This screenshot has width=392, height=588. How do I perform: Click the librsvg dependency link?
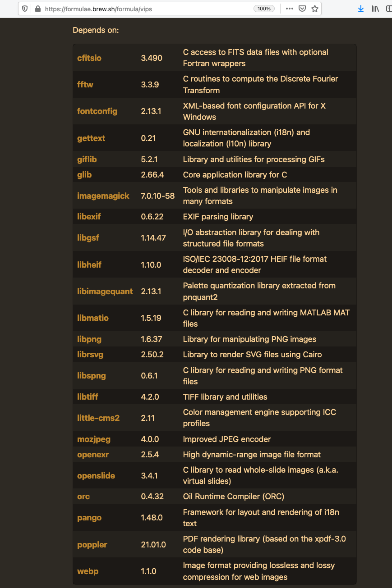pos(90,354)
